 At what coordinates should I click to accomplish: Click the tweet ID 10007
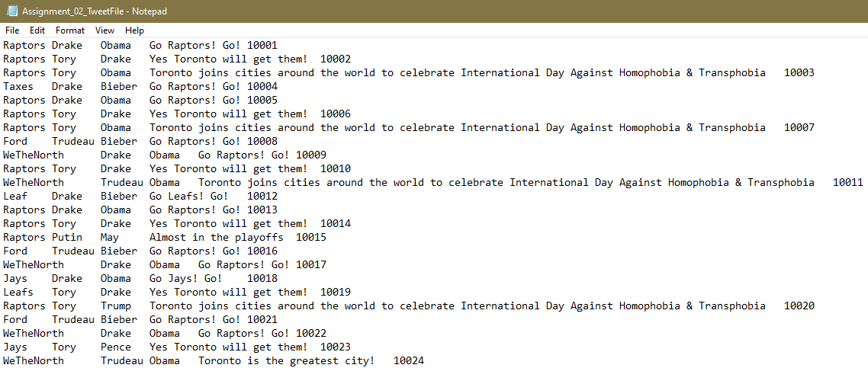[799, 128]
